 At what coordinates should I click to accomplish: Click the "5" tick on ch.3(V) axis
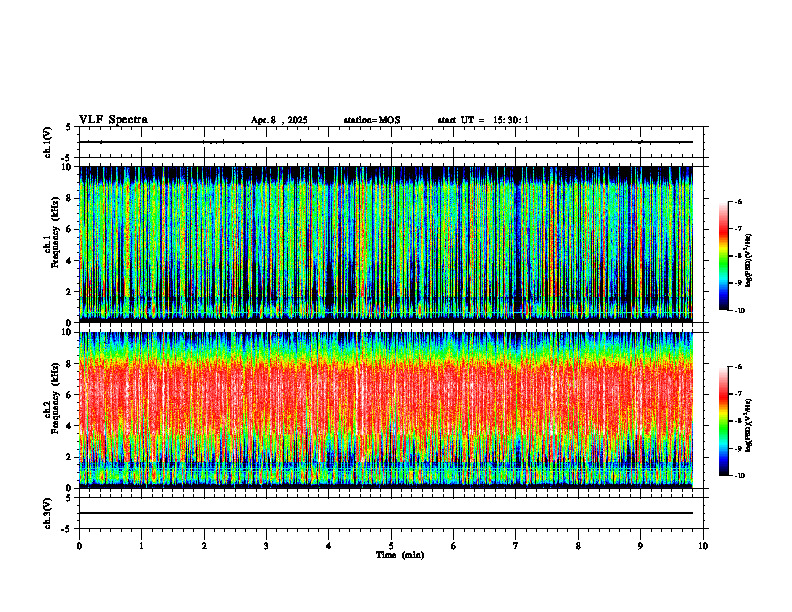click(69, 498)
